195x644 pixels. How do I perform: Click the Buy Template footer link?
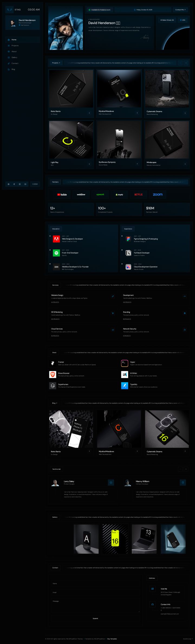pyautogui.click(x=112, y=639)
